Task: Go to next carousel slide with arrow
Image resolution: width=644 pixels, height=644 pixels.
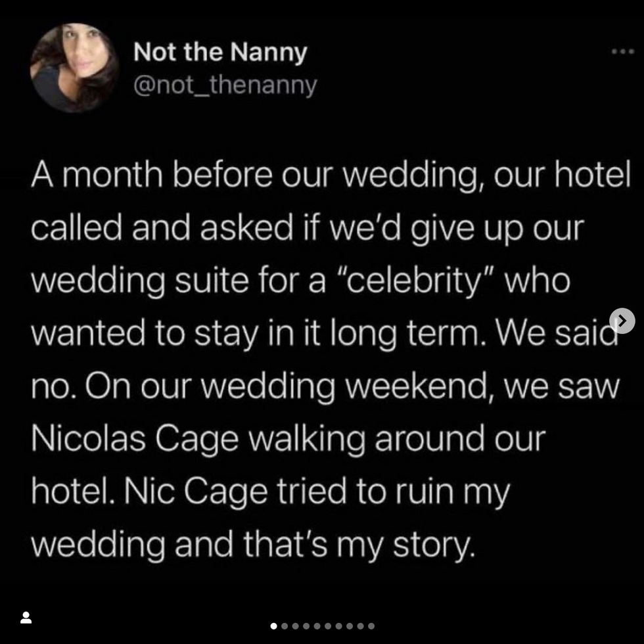Action: point(622,321)
